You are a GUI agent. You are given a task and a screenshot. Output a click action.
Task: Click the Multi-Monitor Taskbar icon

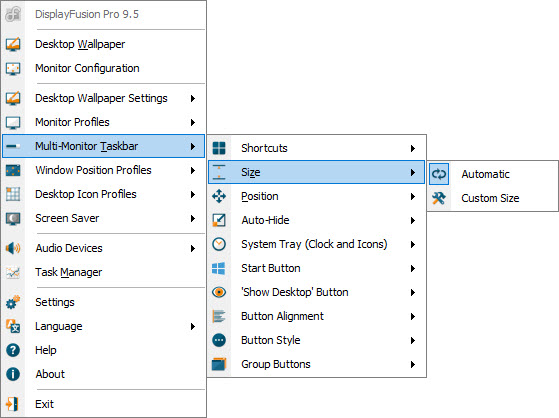[13, 146]
